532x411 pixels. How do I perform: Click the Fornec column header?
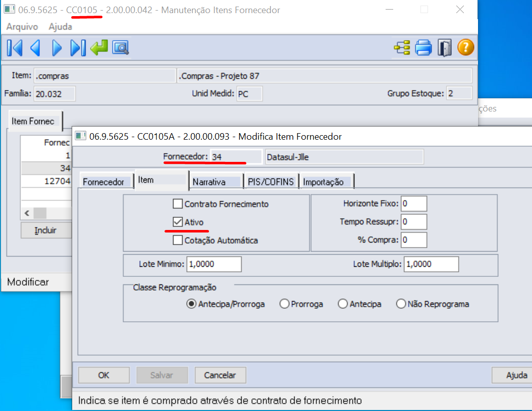pyautogui.click(x=46, y=142)
